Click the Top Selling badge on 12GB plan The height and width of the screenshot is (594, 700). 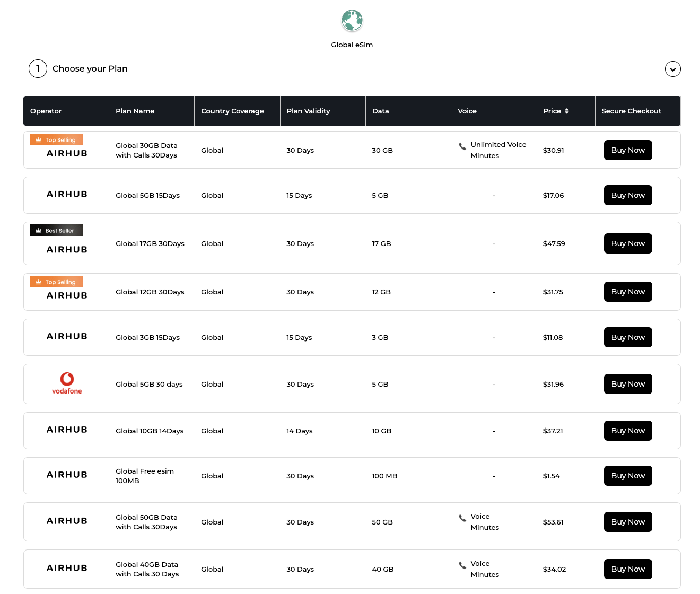pos(57,282)
